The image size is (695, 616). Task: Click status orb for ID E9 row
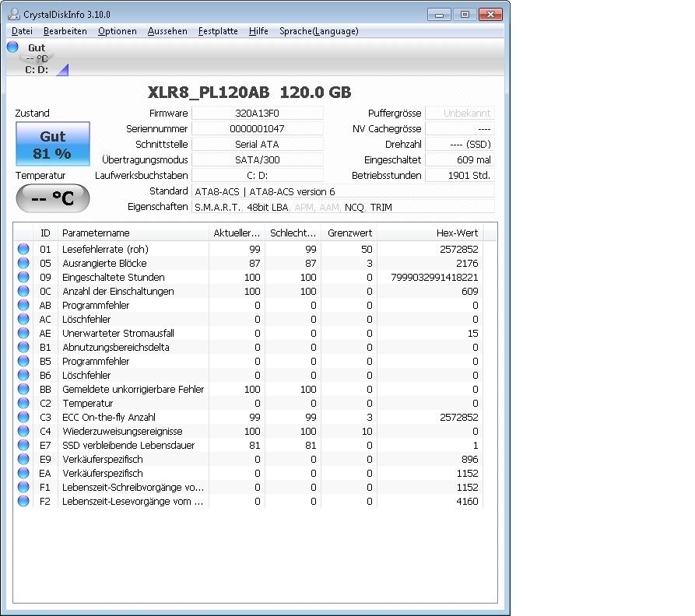point(23,459)
